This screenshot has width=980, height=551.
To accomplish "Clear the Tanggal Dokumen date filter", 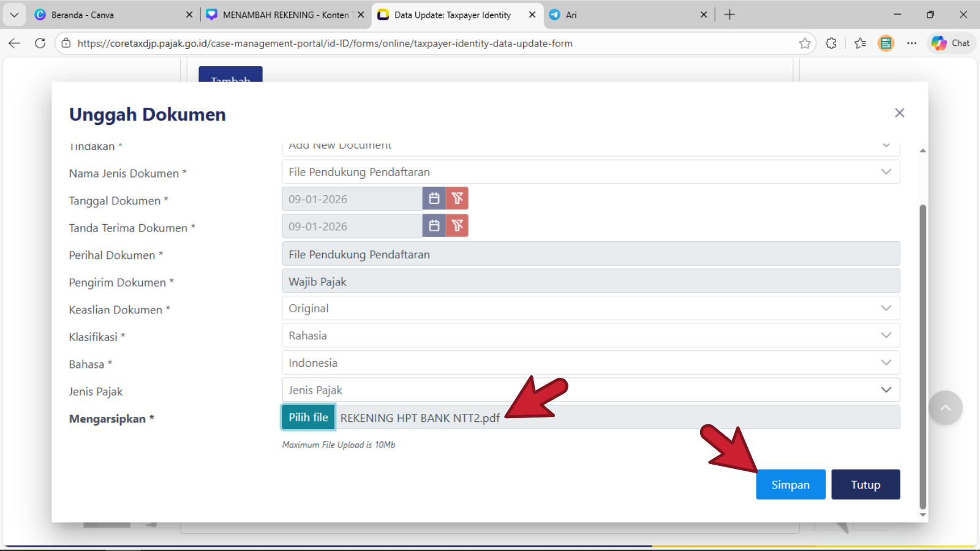I will pos(457,198).
